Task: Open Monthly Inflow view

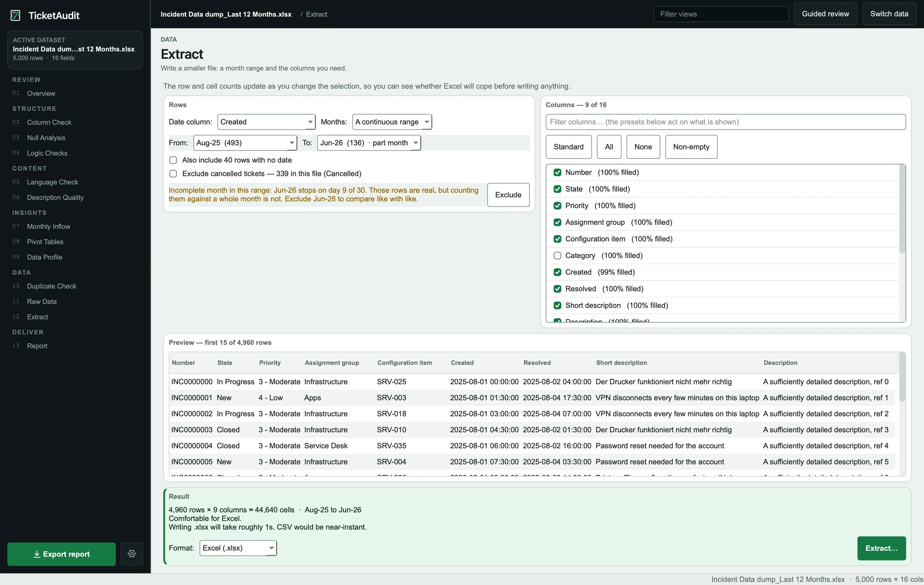Action: (x=49, y=226)
